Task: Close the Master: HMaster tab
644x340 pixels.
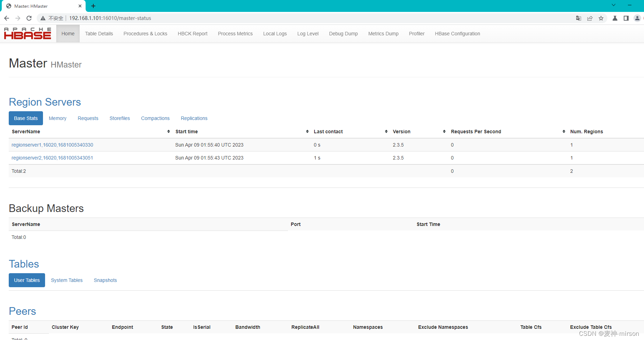Action: (80, 6)
